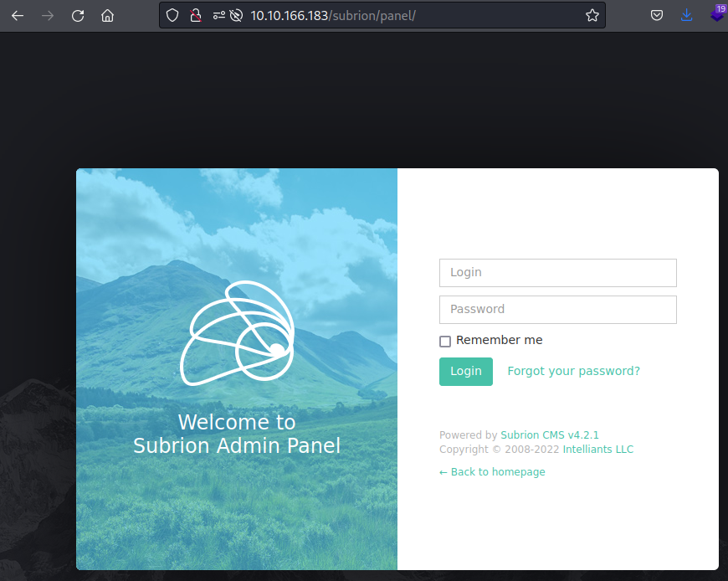Open the Forgot your password link

pyautogui.click(x=574, y=371)
